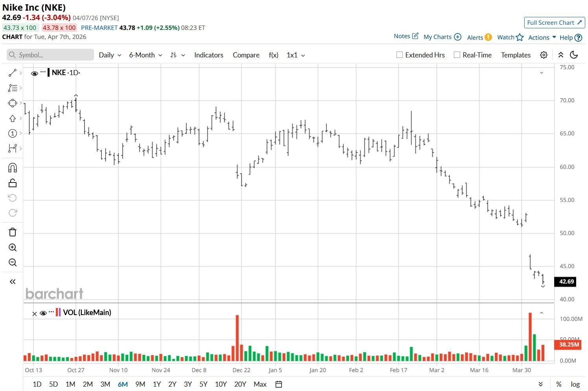Click the 38.25M volume label
Viewport: 588px width, 391px height.
pyautogui.click(x=568, y=345)
